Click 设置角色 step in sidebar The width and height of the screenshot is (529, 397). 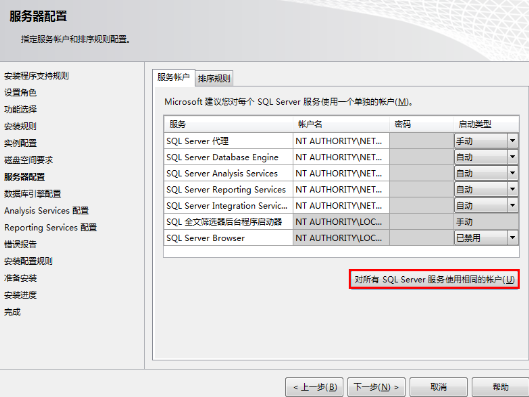(x=20, y=92)
